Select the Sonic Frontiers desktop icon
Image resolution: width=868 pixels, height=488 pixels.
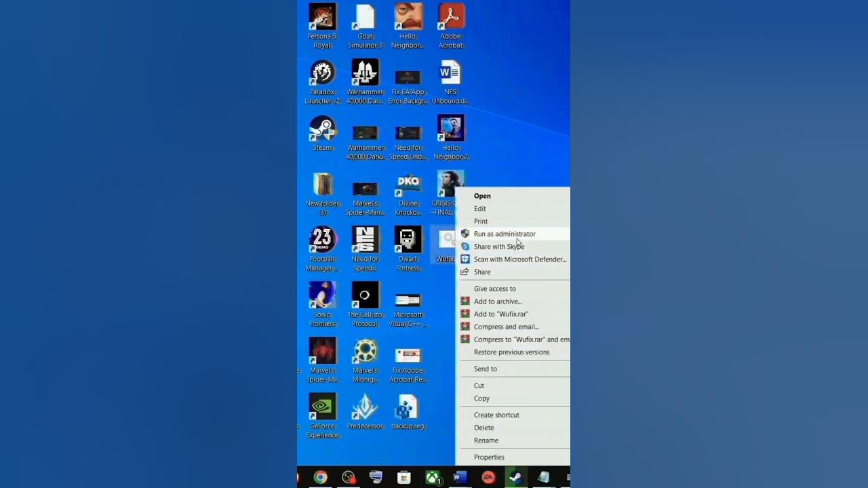322,305
